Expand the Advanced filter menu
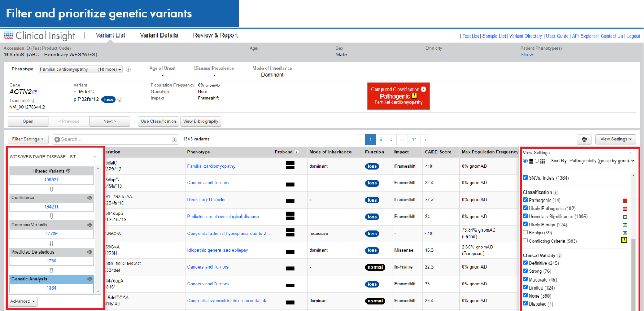Viewport: 644px width, 311px height. (23, 301)
